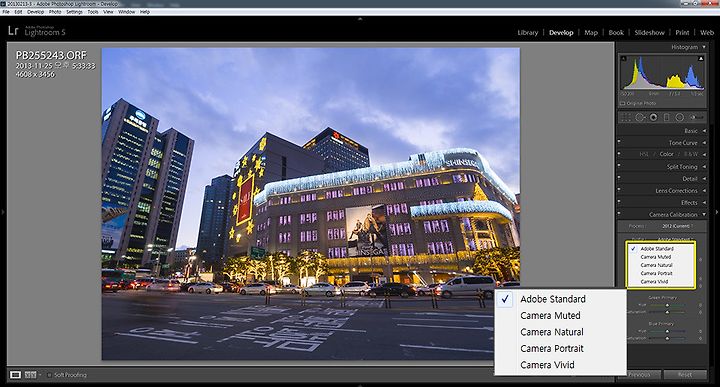Switch to the Map module

(x=591, y=33)
